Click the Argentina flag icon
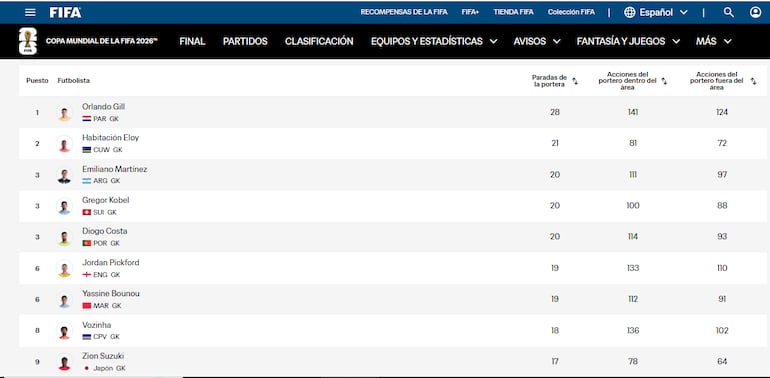Image resolution: width=770 pixels, height=378 pixels. pyautogui.click(x=86, y=181)
